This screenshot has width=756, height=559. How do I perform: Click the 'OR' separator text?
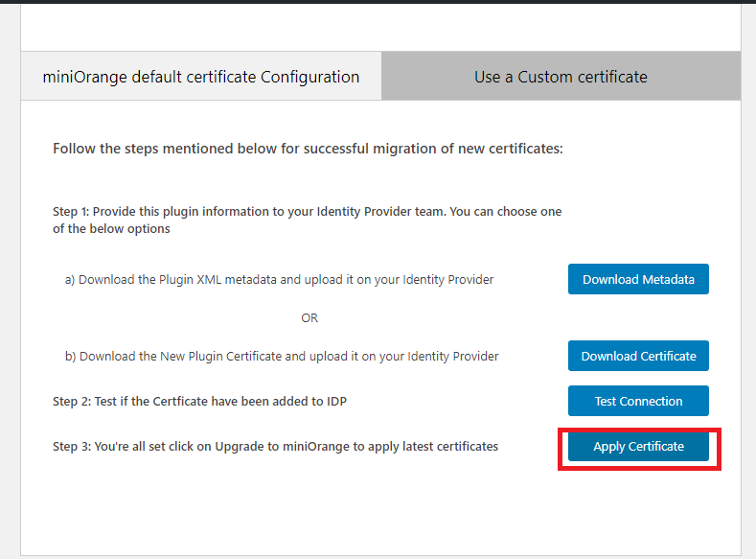point(309,317)
